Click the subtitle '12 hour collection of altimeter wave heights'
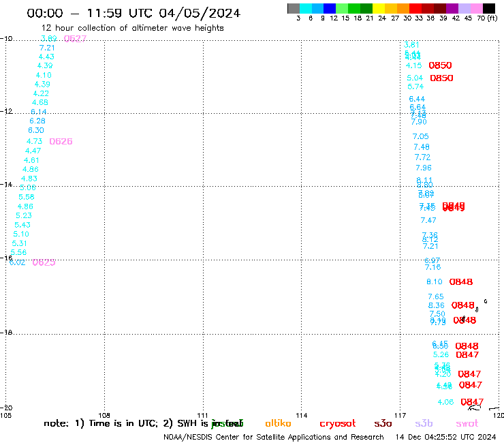The width and height of the screenshot is (504, 443). click(x=132, y=28)
